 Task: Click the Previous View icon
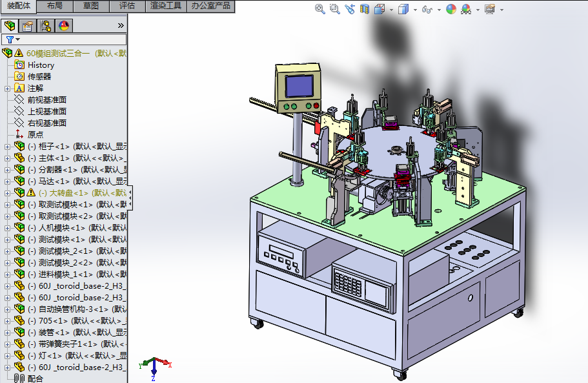(350, 9)
